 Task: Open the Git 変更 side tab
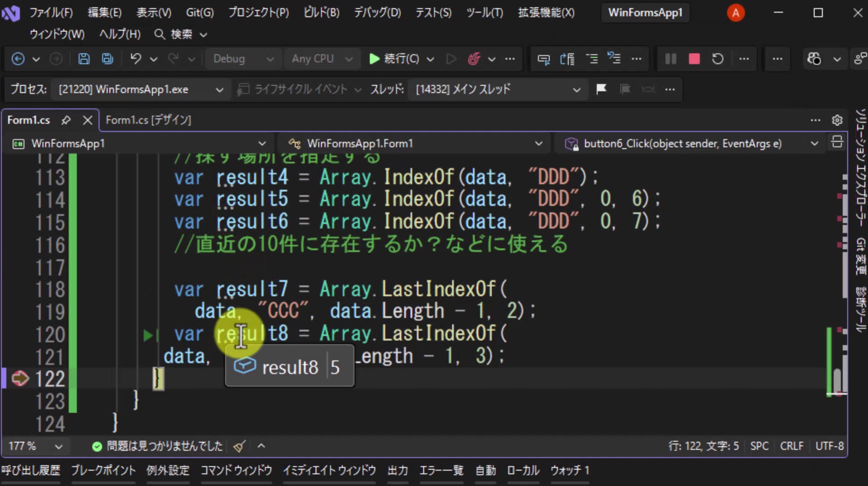tap(860, 257)
